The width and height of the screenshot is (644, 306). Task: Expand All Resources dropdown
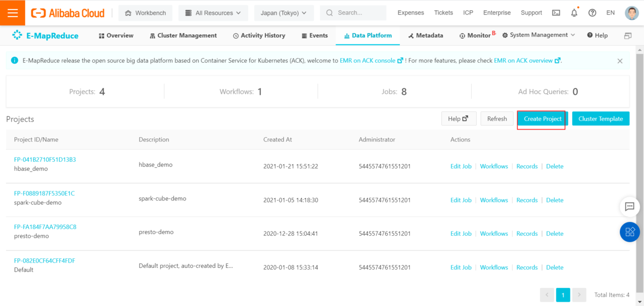click(213, 13)
